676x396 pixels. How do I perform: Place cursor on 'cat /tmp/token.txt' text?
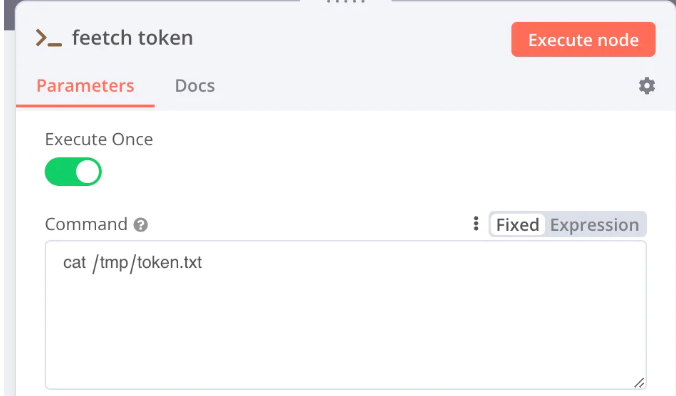pyautogui.click(x=132, y=262)
